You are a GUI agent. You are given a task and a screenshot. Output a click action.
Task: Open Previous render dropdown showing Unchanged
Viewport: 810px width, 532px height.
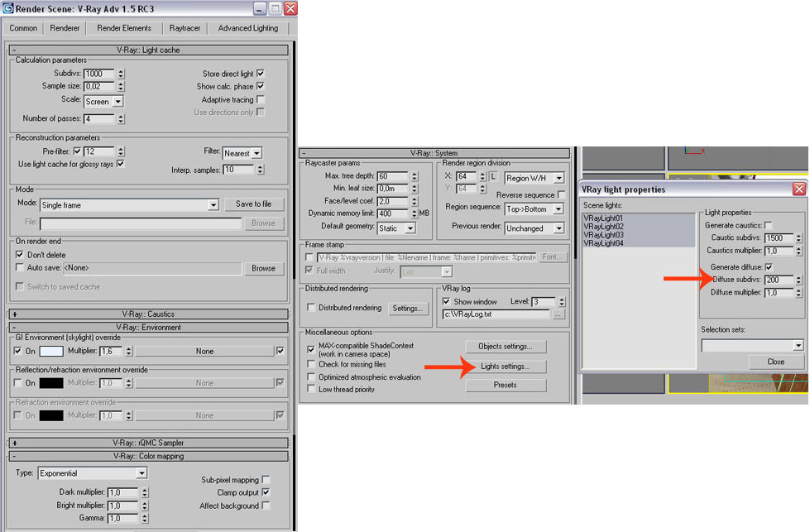[x=534, y=228]
